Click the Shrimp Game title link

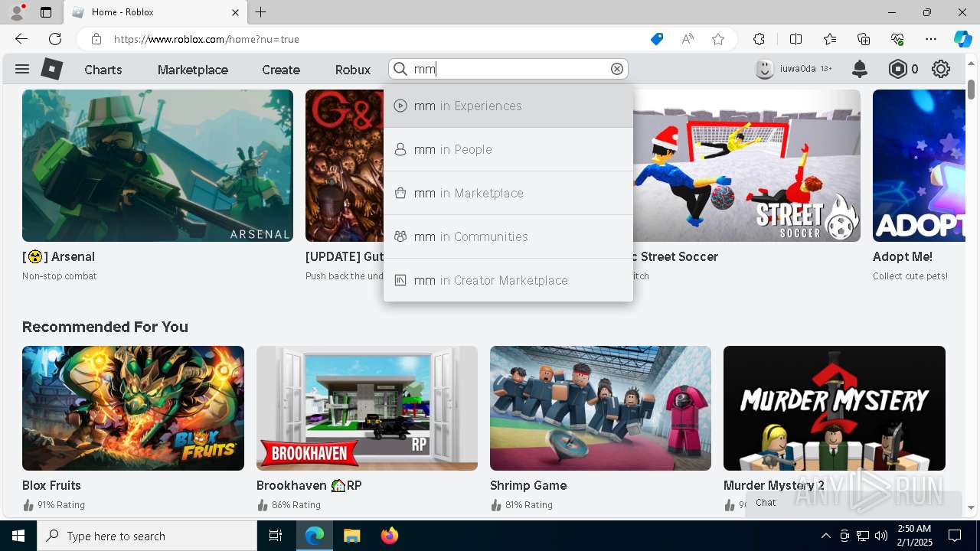click(x=528, y=485)
